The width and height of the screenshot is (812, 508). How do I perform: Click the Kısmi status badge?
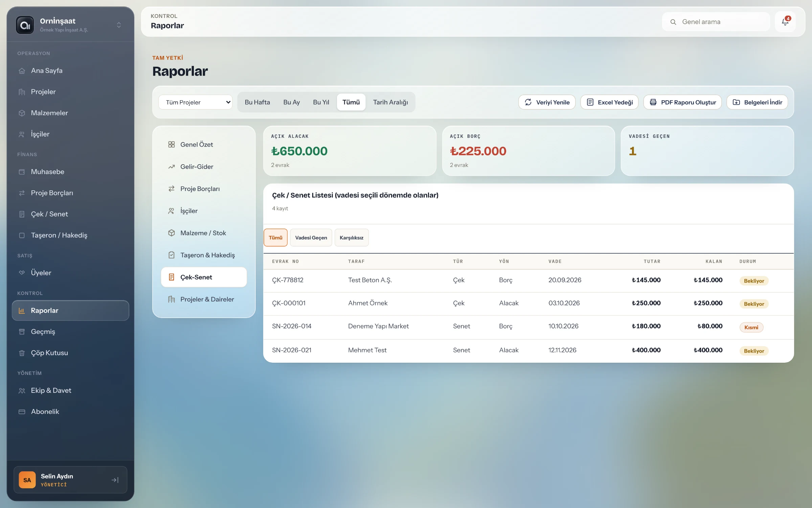click(751, 327)
